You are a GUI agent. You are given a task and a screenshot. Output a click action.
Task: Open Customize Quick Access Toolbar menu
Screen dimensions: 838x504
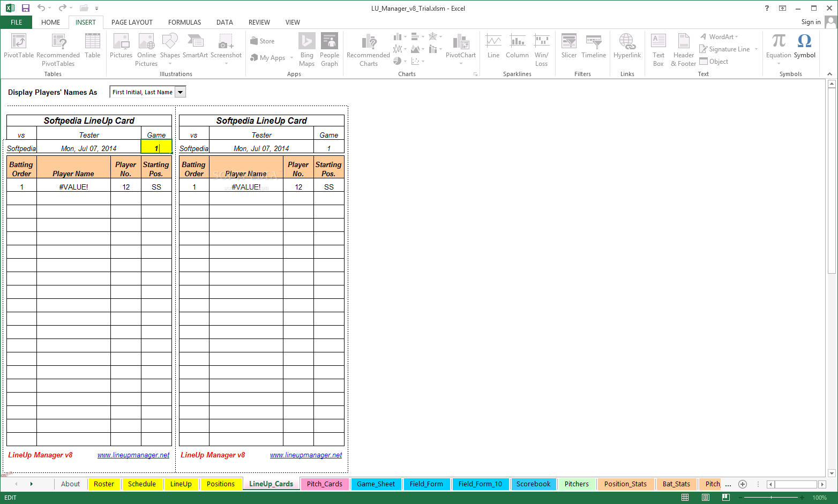coord(97,8)
